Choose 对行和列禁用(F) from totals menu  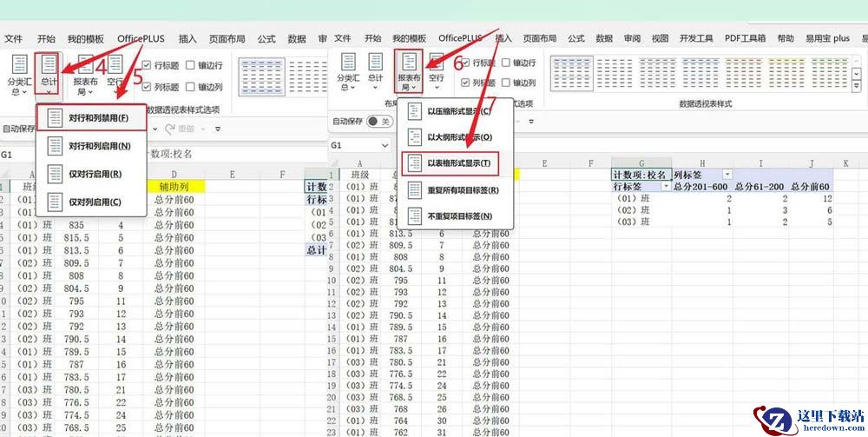click(x=91, y=118)
